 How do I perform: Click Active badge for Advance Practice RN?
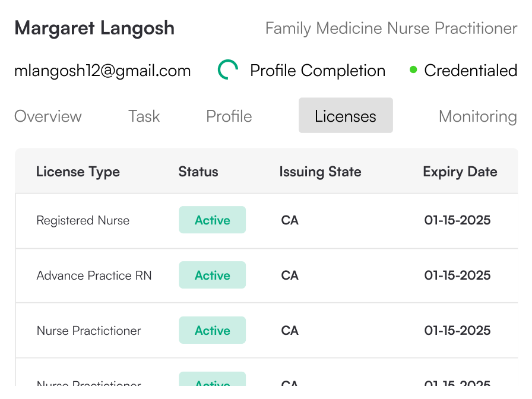point(212,275)
